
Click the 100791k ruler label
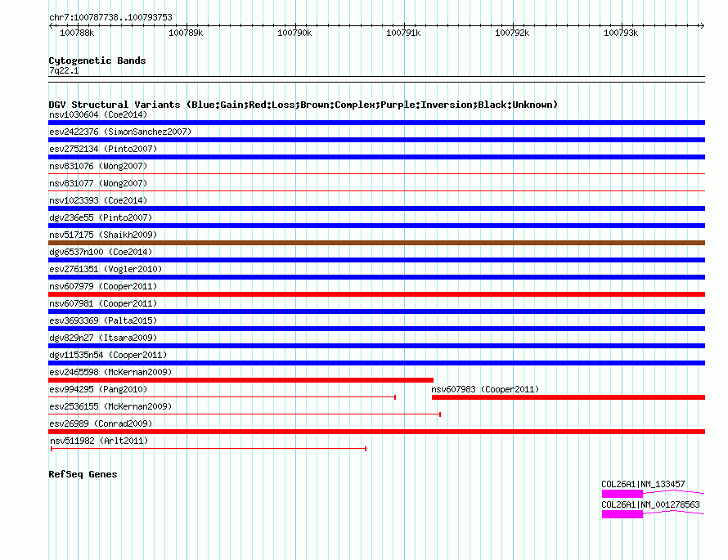click(403, 33)
